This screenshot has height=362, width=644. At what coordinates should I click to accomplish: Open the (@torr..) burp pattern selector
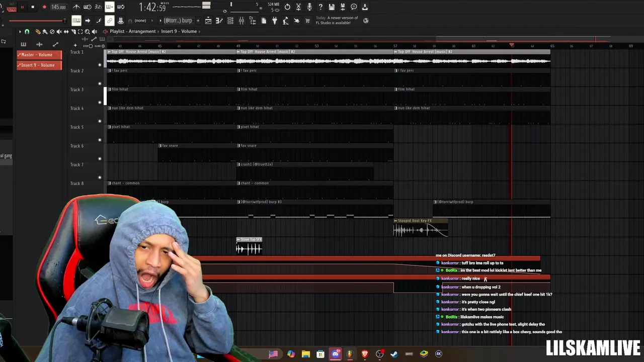(x=179, y=21)
